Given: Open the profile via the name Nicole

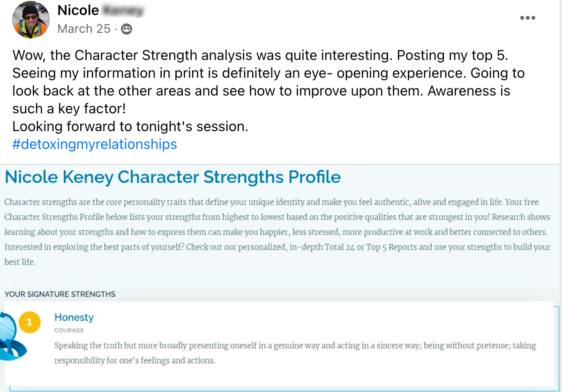Looking at the screenshot, I should (x=78, y=10).
